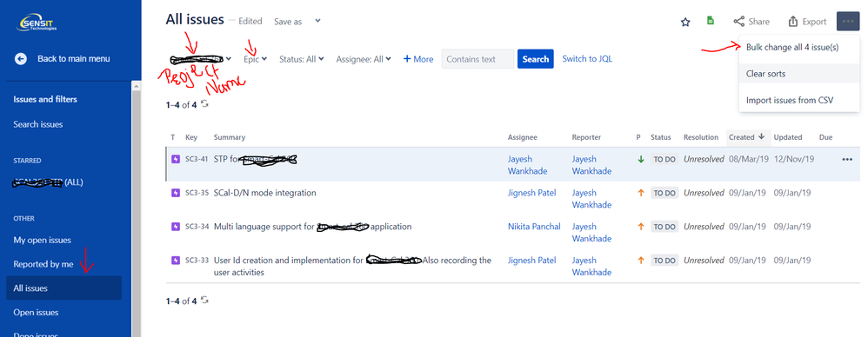868x337 pixels.
Task: Open assignee Nikita Panchal profile
Action: pyautogui.click(x=534, y=227)
